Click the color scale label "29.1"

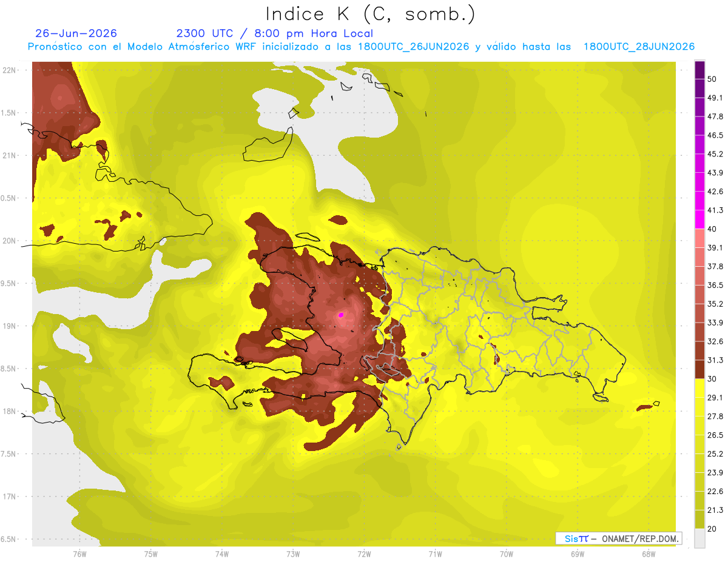pyautogui.click(x=715, y=398)
